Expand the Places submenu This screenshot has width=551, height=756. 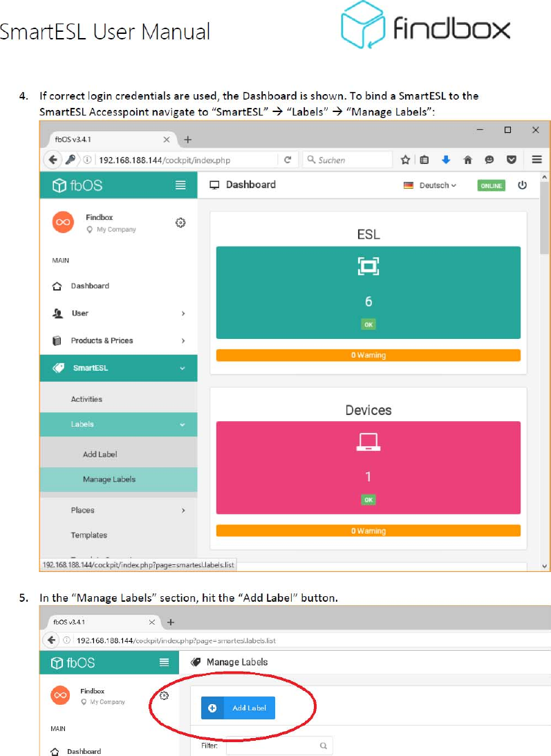coord(119,510)
